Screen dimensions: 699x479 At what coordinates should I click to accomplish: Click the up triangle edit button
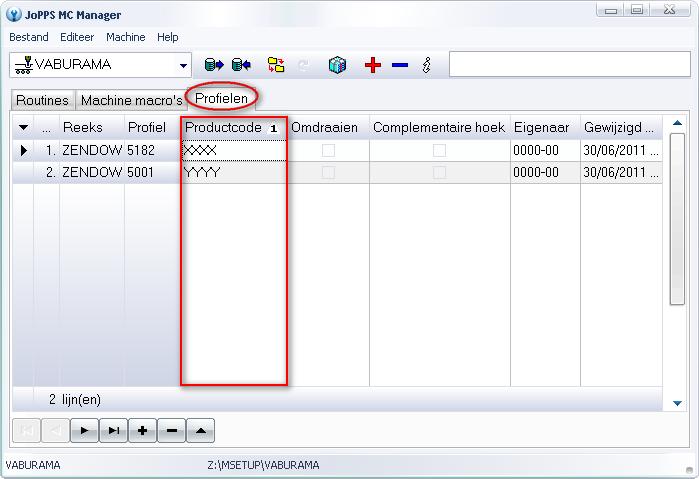click(x=201, y=430)
